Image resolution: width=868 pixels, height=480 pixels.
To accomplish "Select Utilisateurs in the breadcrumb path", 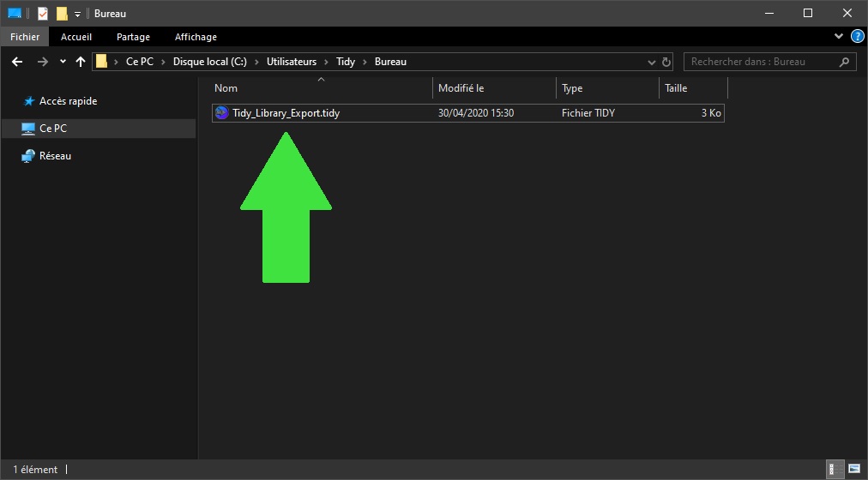I will 292,62.
